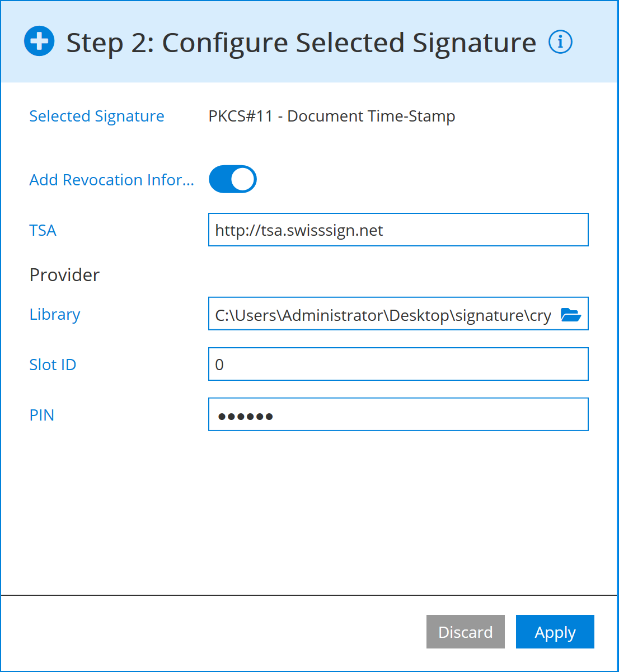619x672 pixels.
Task: Focus the masked PIN entry field
Action: click(398, 414)
